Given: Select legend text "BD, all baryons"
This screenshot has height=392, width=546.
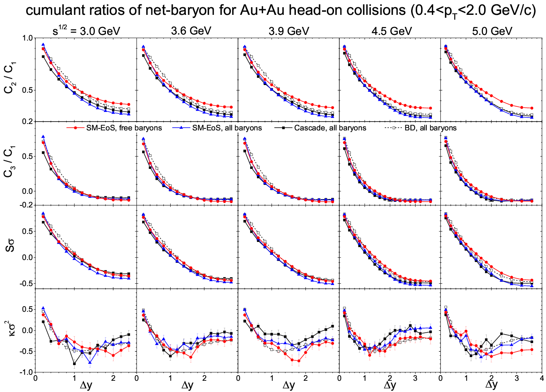Looking at the screenshot, I should tap(431, 128).
